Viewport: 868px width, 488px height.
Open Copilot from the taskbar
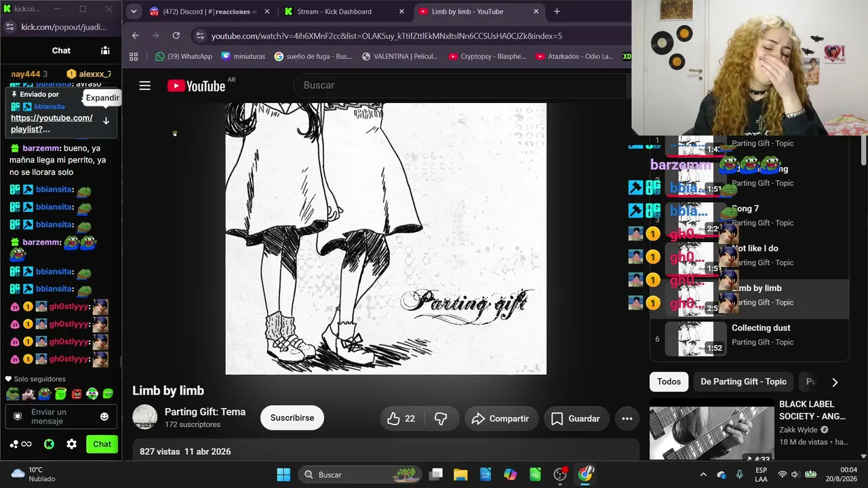(x=511, y=474)
